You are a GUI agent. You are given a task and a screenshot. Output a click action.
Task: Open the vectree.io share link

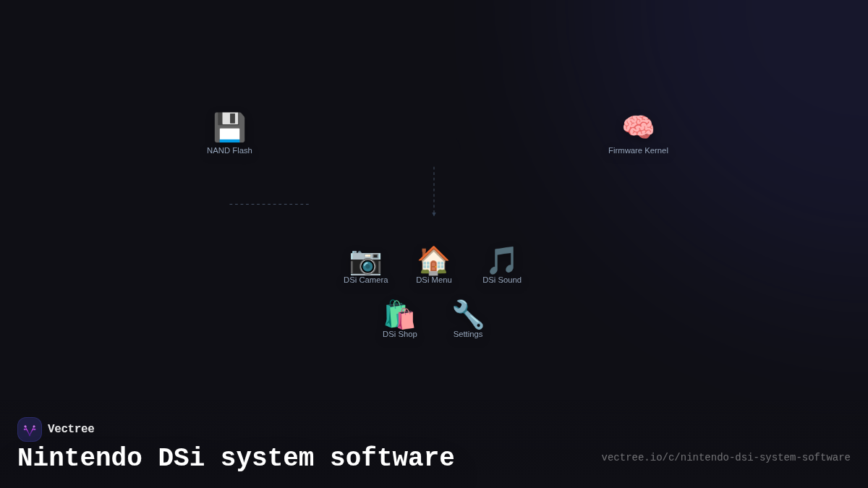pyautogui.click(x=726, y=457)
